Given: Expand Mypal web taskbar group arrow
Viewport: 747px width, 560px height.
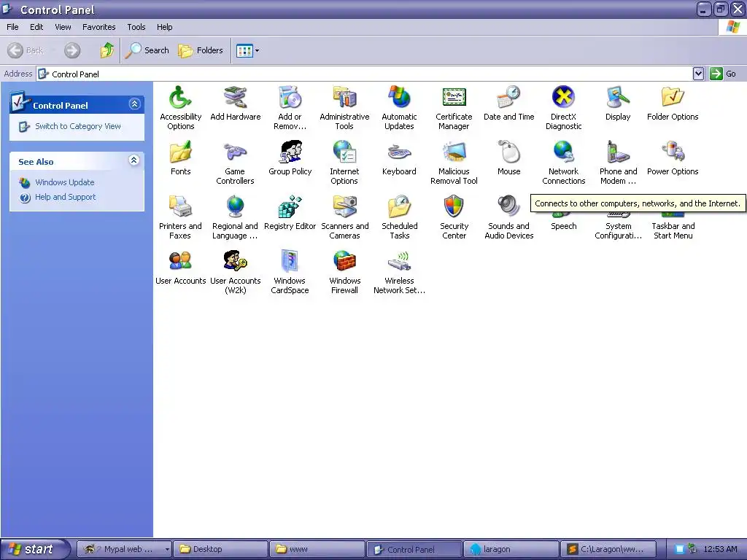Looking at the screenshot, I should click(167, 549).
